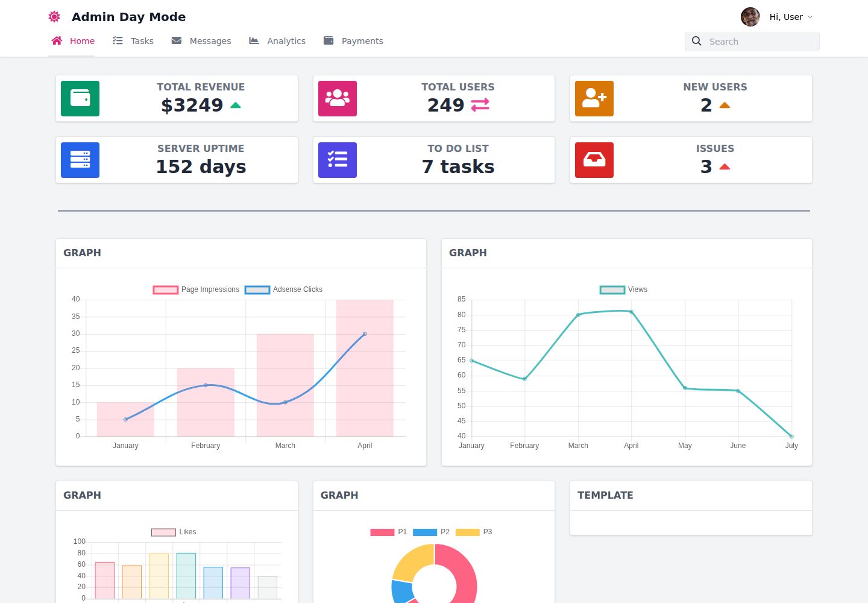Click the "152 days" uptime value
This screenshot has height=603, width=868.
tap(201, 166)
